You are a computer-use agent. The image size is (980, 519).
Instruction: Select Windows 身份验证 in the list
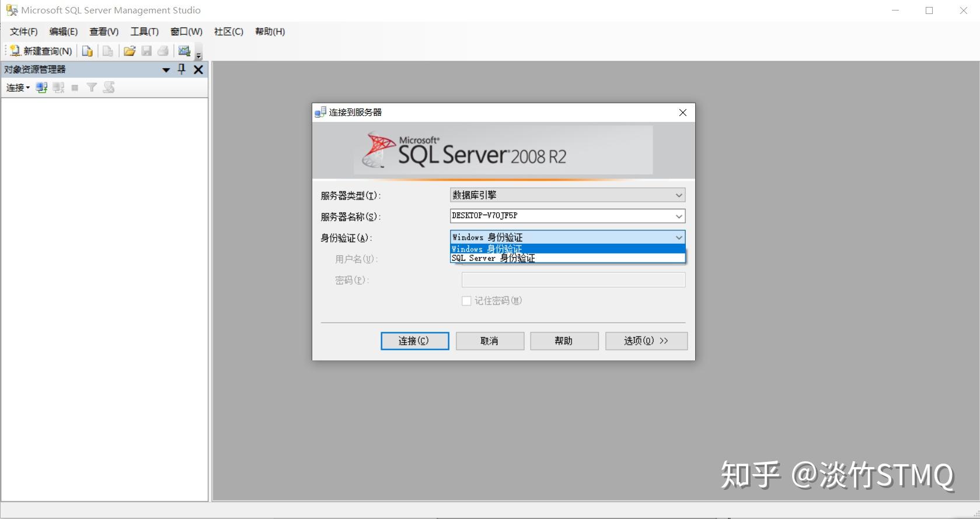pyautogui.click(x=567, y=249)
